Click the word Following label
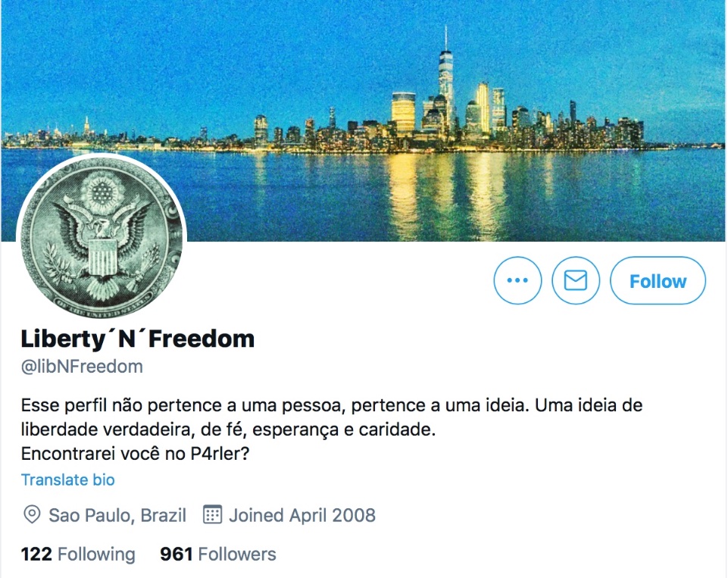Screen dimensions: 728x578 click(96, 554)
